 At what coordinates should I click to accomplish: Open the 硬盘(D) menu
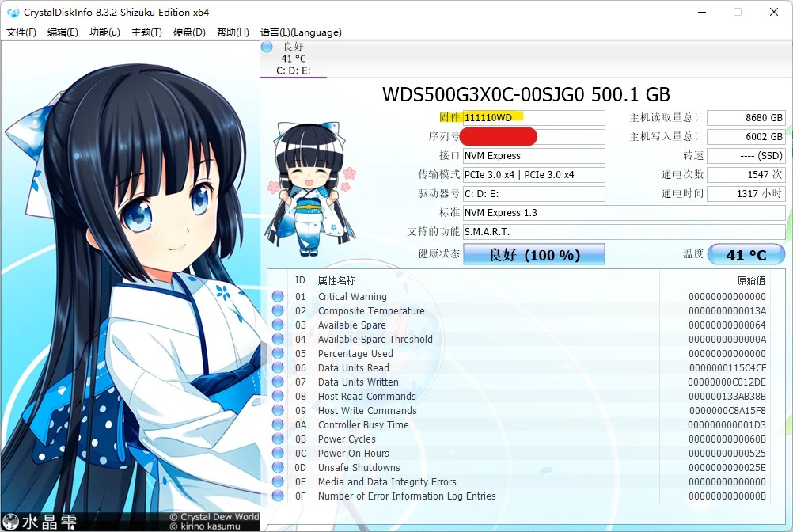[189, 32]
